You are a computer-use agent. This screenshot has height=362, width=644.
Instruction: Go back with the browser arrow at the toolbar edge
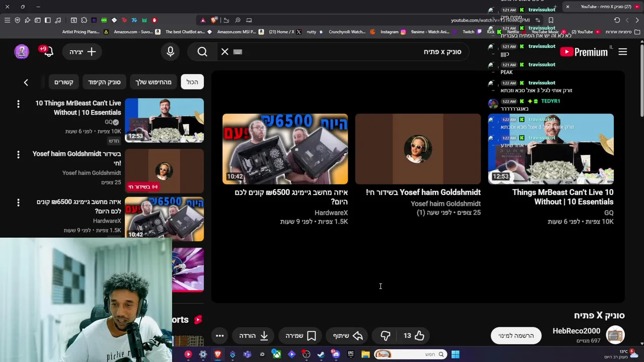pyautogui.click(x=637, y=20)
